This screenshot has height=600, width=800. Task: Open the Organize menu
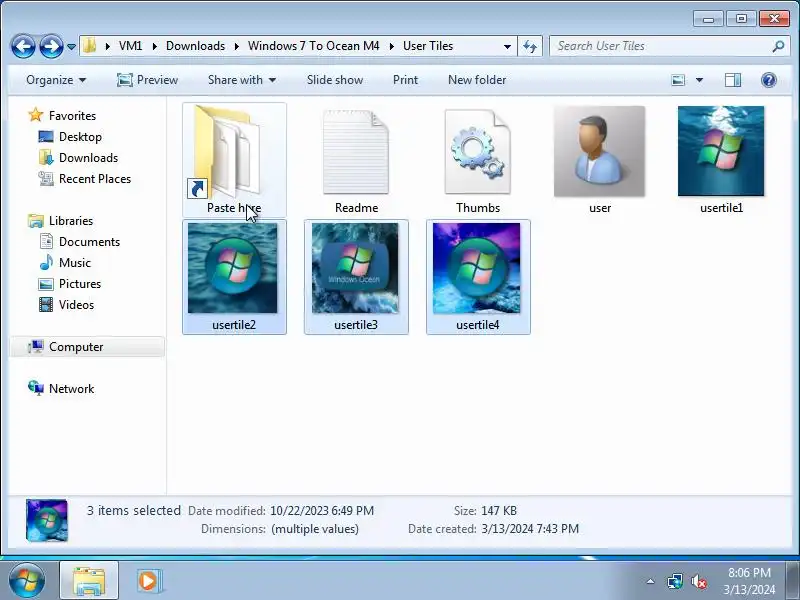56,80
